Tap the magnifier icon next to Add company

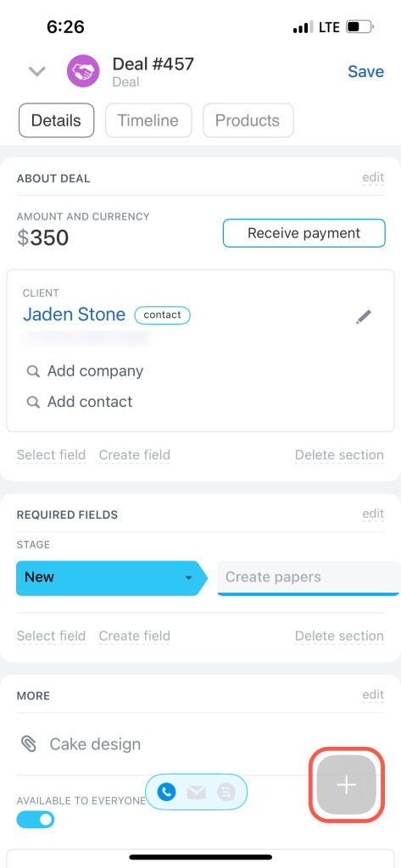coord(33,371)
